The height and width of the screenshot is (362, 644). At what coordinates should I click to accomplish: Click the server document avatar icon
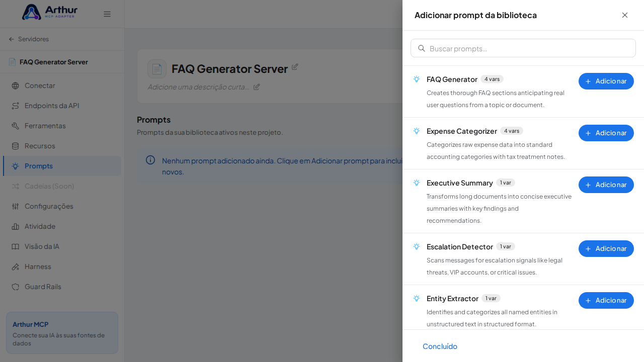157,69
